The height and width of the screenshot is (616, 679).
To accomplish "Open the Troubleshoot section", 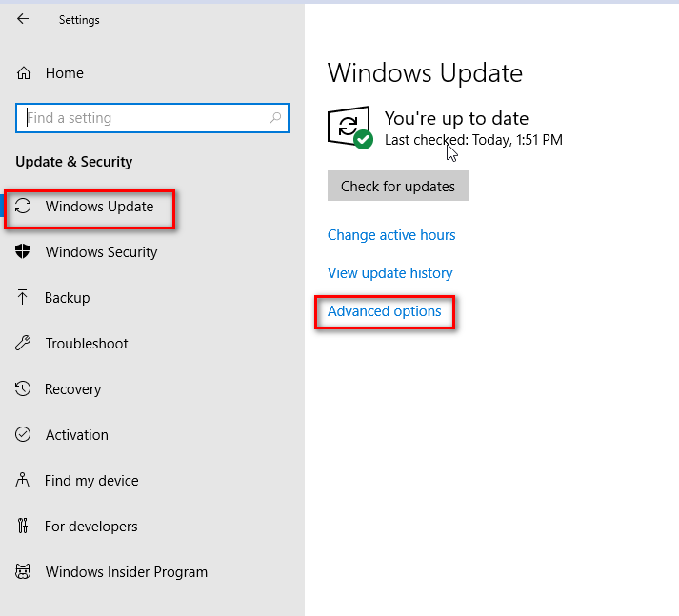I will point(87,344).
